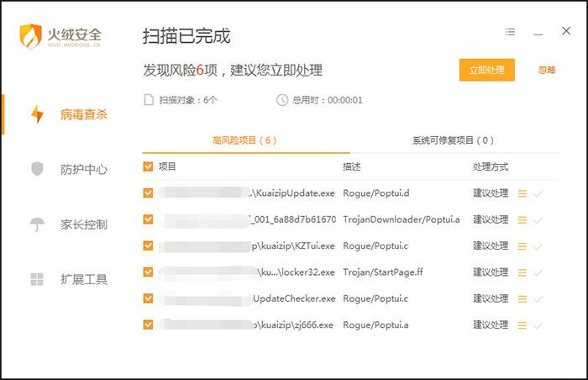Click 建议处理 for KuaizipUpdate.exe

click(x=491, y=193)
